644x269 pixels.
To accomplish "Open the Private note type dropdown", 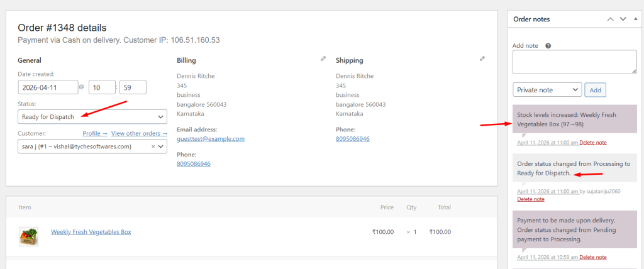I will point(547,90).
